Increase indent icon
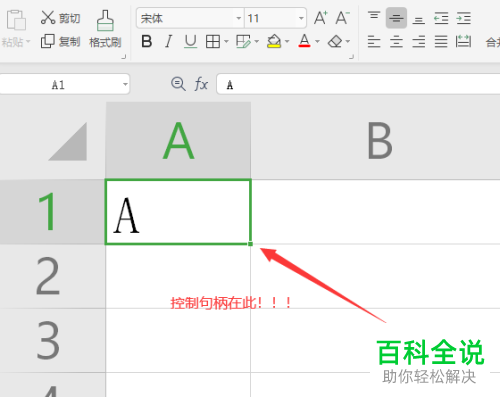This screenshot has width=500, height=397. (x=464, y=18)
